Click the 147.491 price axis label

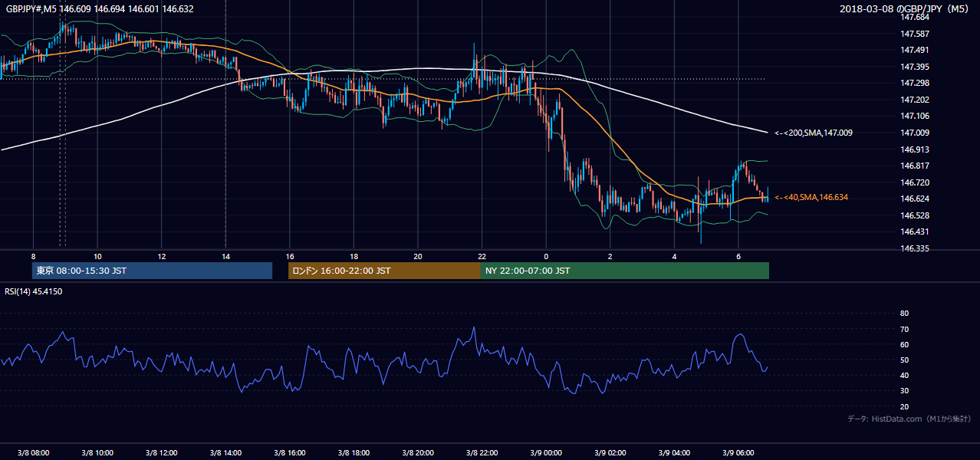click(x=914, y=50)
